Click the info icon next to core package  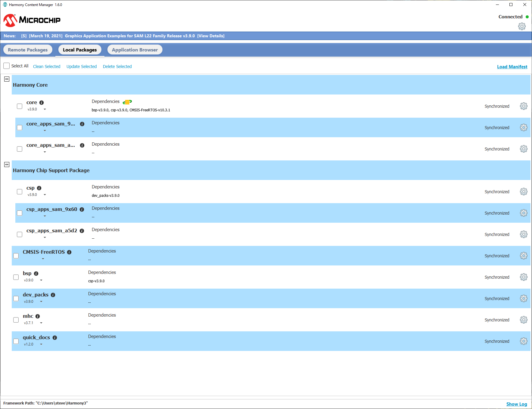[x=42, y=102]
